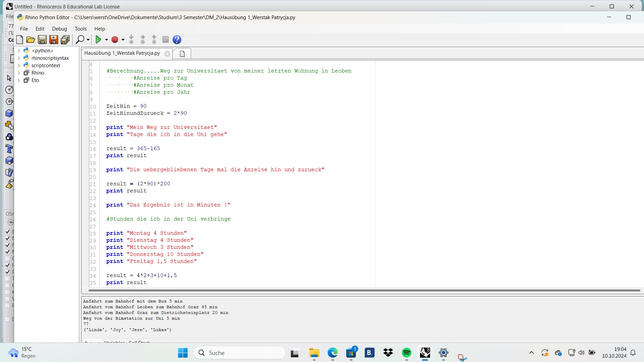The height and width of the screenshot is (362, 644).
Task: Open the Debug menu
Action: (x=59, y=29)
